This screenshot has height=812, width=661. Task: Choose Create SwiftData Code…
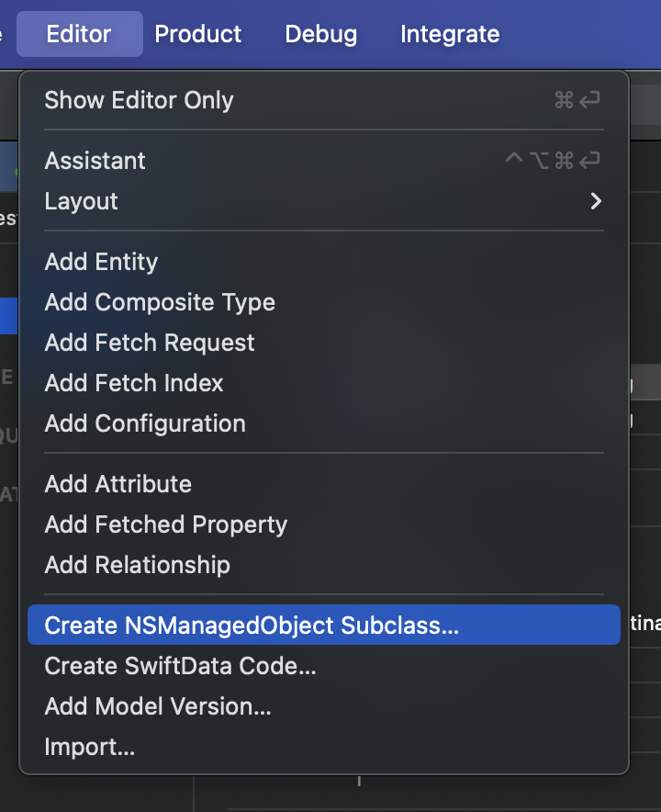tap(324, 665)
